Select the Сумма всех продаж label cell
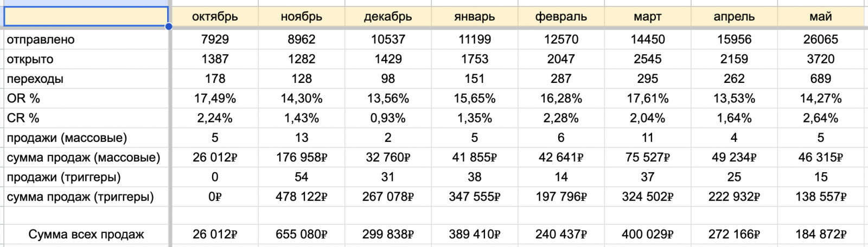 click(86, 235)
